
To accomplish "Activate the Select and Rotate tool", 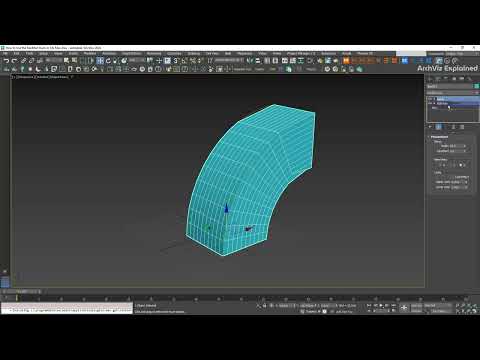I will point(108,61).
